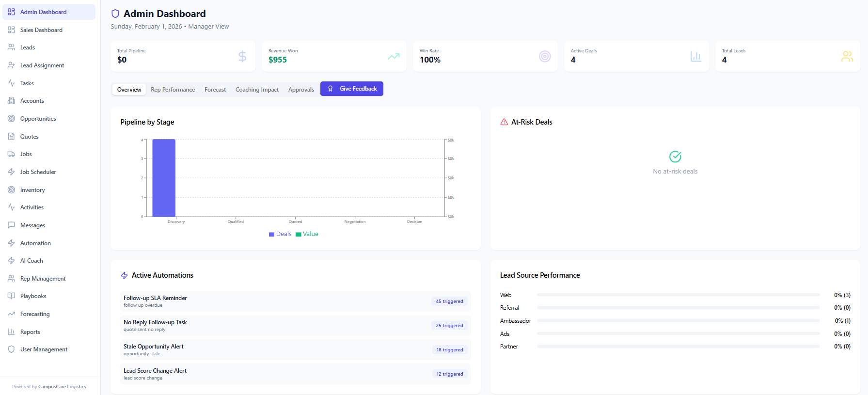Click the AI Coach icon in sidebar
868x395 pixels.
pyautogui.click(x=11, y=261)
